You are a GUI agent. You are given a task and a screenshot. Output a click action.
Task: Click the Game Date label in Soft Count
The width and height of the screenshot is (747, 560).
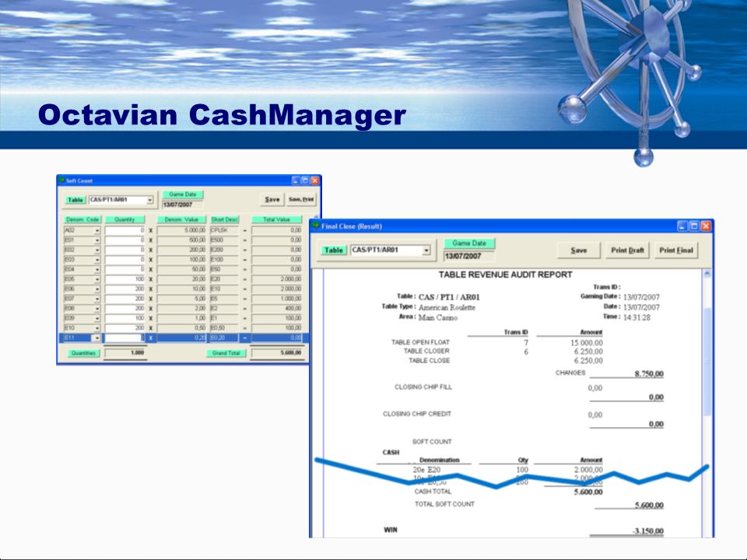coord(183,194)
